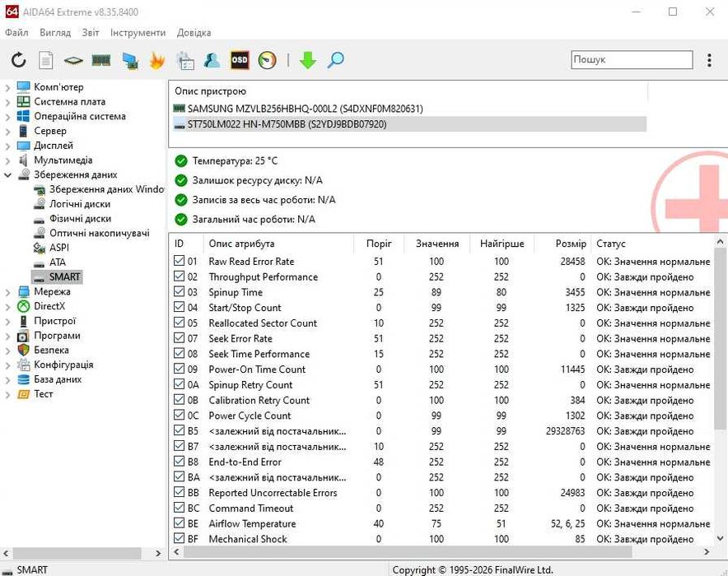Click the magnifier search icon
The image size is (728, 576).
tap(335, 60)
